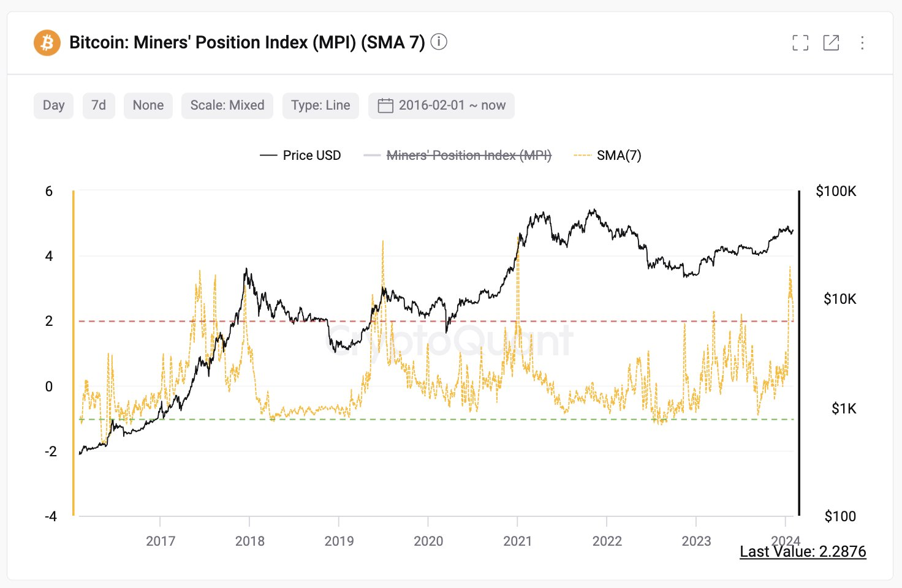Toggle the SMA(7) legend series
The image size is (902, 588).
point(607,156)
